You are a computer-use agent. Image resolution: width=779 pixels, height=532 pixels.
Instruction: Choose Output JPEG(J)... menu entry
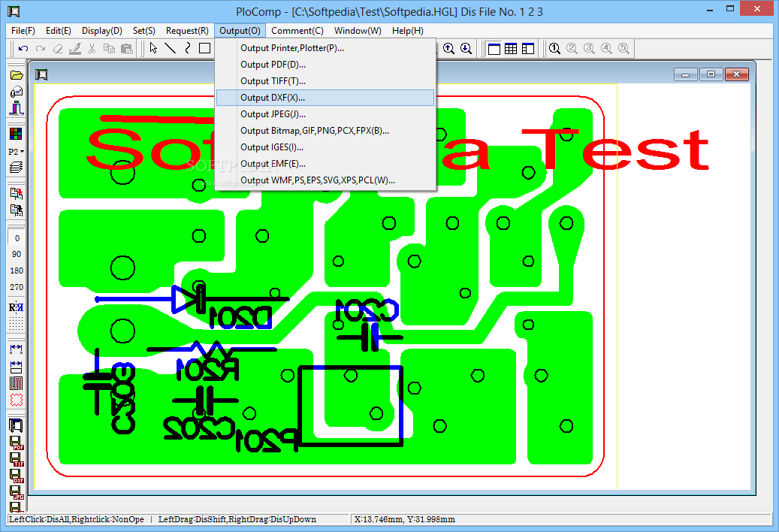pos(325,114)
